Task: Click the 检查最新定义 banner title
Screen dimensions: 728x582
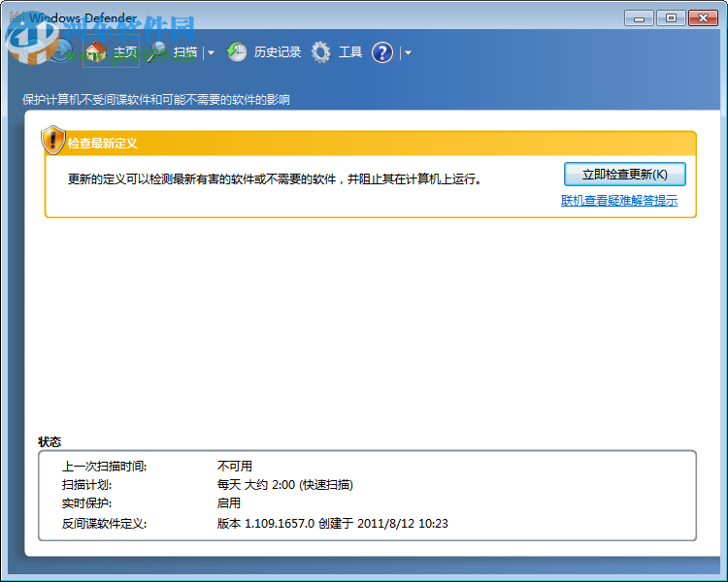Action: (103, 144)
